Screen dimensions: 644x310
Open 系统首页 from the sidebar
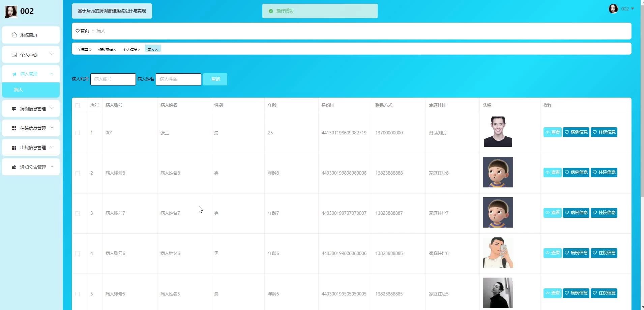(x=31, y=35)
